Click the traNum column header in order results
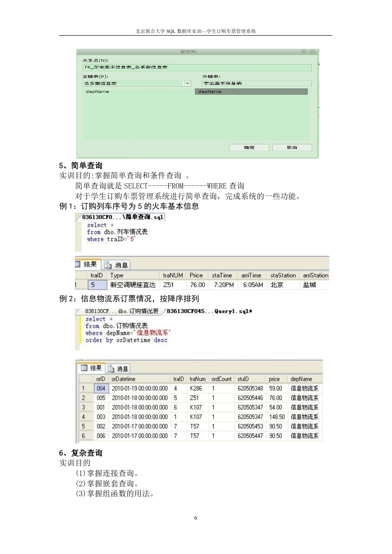This screenshot has width=392, height=554. (x=198, y=379)
